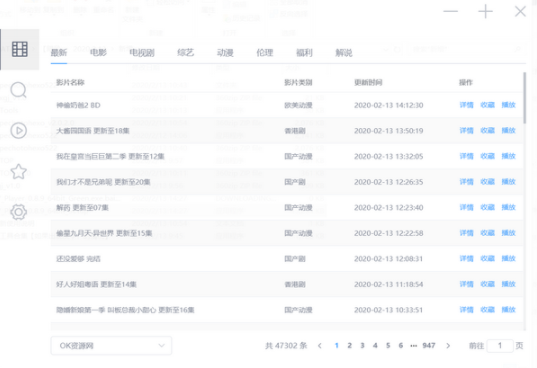Expand the OK资源网 source dropdown
The width and height of the screenshot is (537, 368).
111,346
